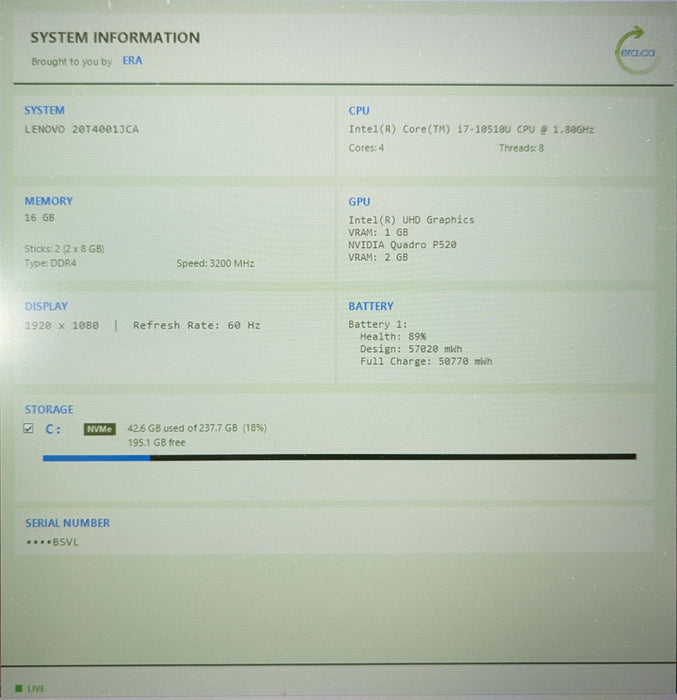Screen dimensions: 677x700
Task: Click the era.ca logo icon
Action: pyautogui.click(x=636, y=50)
